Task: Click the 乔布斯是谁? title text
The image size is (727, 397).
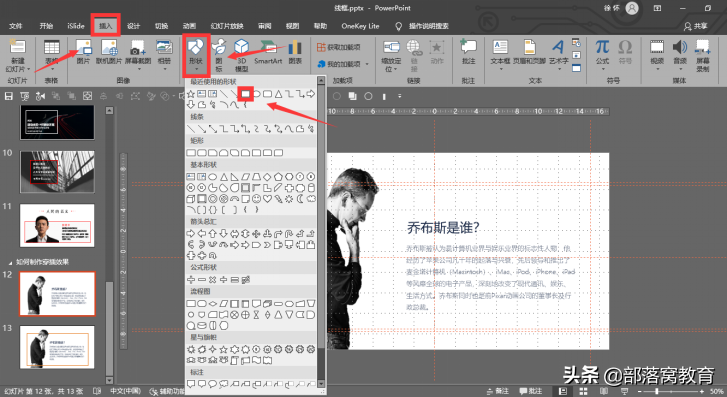Action: (x=443, y=228)
